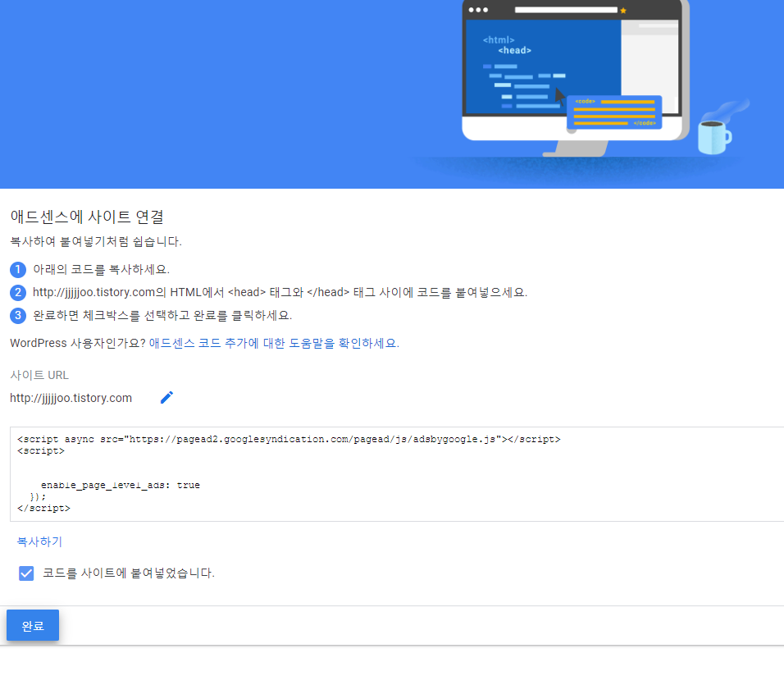Uncheck the code pasted confirmation checkbox
This screenshot has width=784, height=676.
pyautogui.click(x=26, y=573)
